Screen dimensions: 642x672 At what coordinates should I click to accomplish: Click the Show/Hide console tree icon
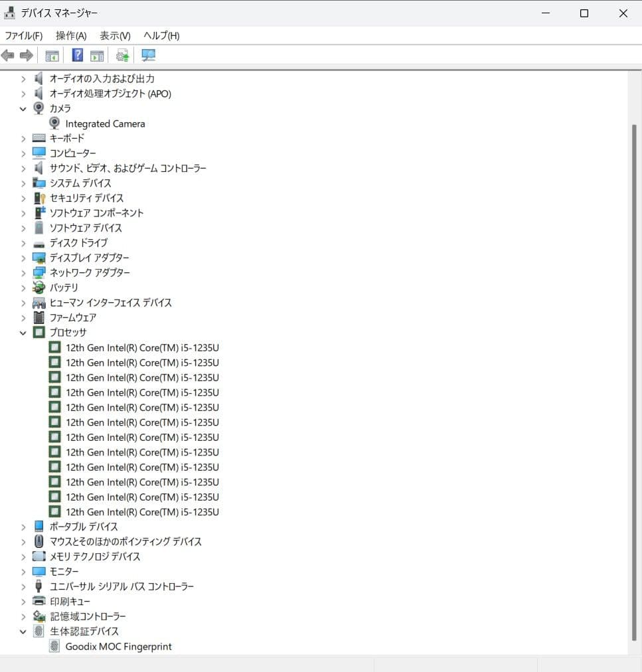tap(52, 55)
